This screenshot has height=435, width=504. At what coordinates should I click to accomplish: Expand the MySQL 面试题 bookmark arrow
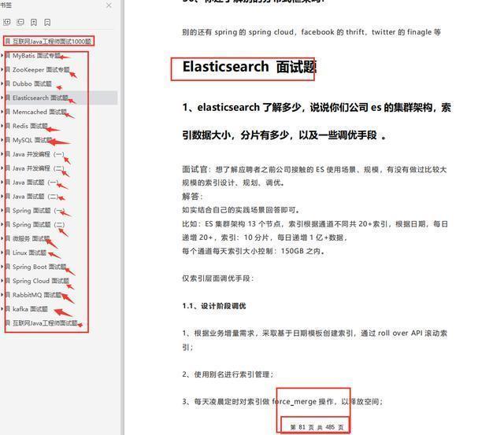click(2, 140)
